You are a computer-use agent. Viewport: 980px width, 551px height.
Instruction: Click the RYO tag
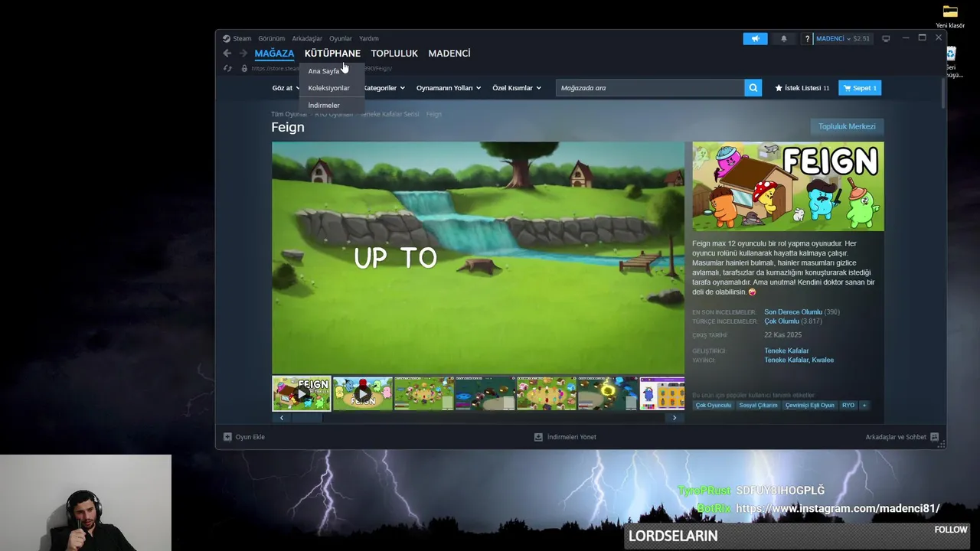pos(848,406)
